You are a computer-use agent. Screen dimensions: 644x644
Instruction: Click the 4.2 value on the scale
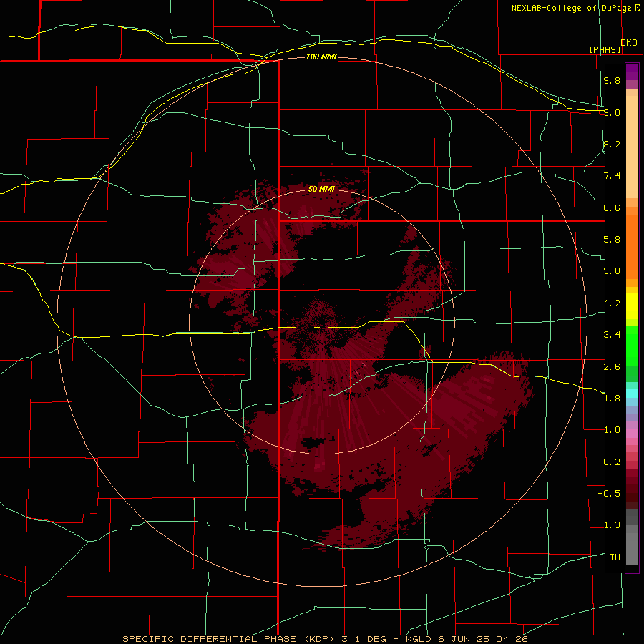click(x=612, y=303)
